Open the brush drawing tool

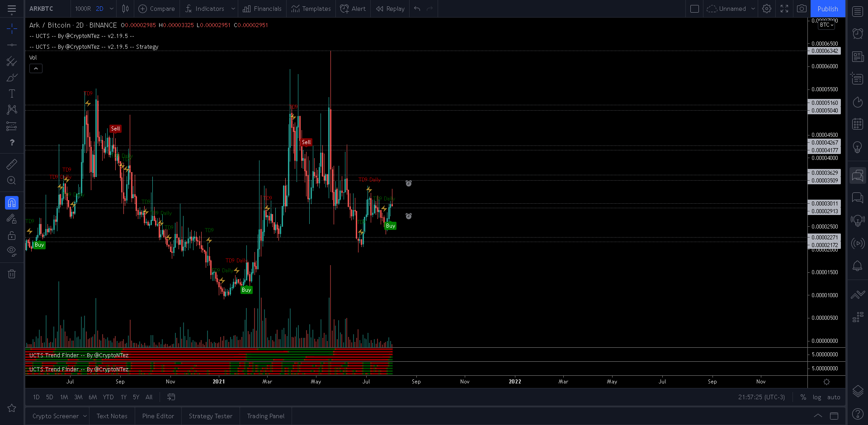pyautogui.click(x=12, y=77)
